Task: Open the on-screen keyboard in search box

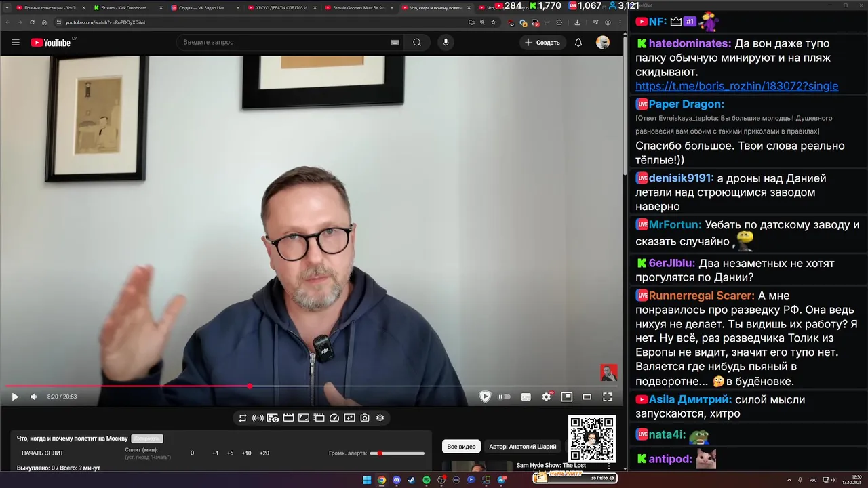Action: coord(395,42)
